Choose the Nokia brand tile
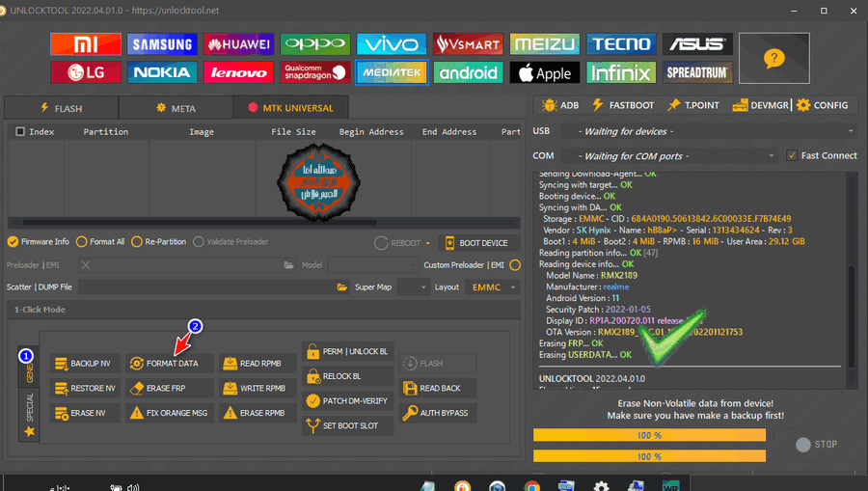This screenshot has width=868, height=491. 162,72
